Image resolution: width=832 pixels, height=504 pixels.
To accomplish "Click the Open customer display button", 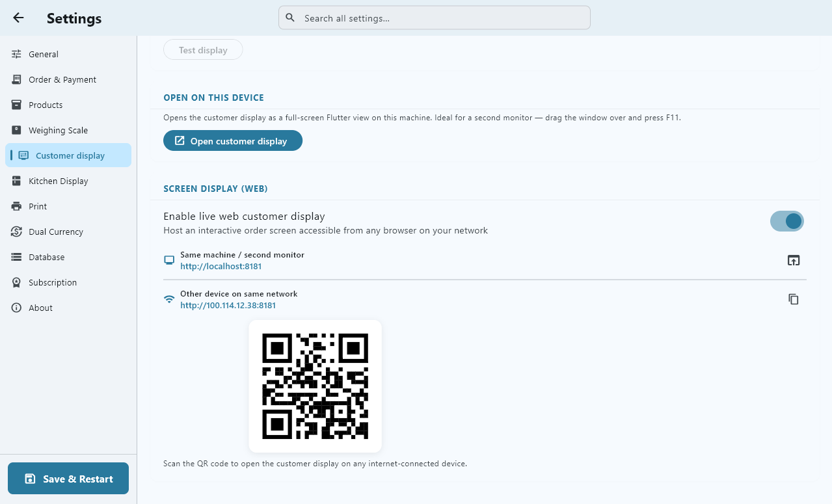I will click(x=233, y=140).
